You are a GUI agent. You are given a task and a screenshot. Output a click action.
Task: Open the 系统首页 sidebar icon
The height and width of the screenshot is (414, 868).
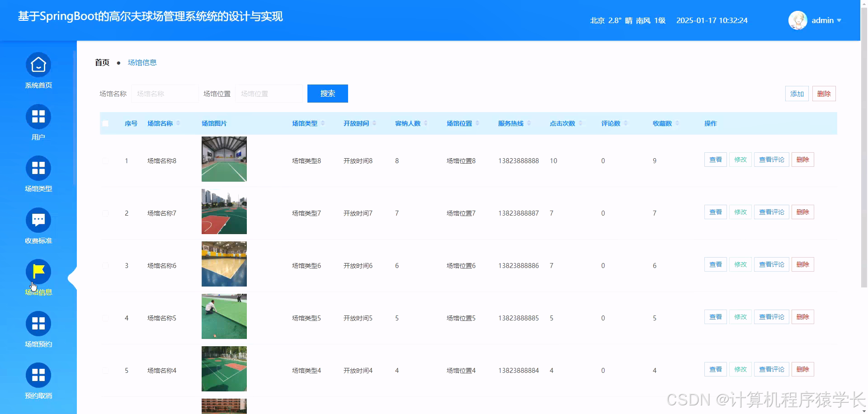pyautogui.click(x=38, y=65)
